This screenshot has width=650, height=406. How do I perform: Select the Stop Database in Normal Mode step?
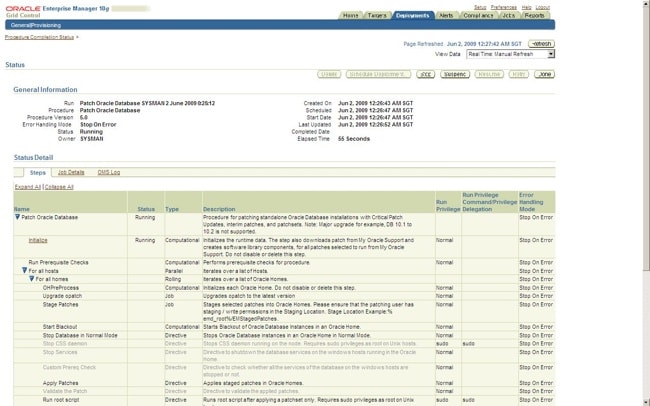[80, 335]
